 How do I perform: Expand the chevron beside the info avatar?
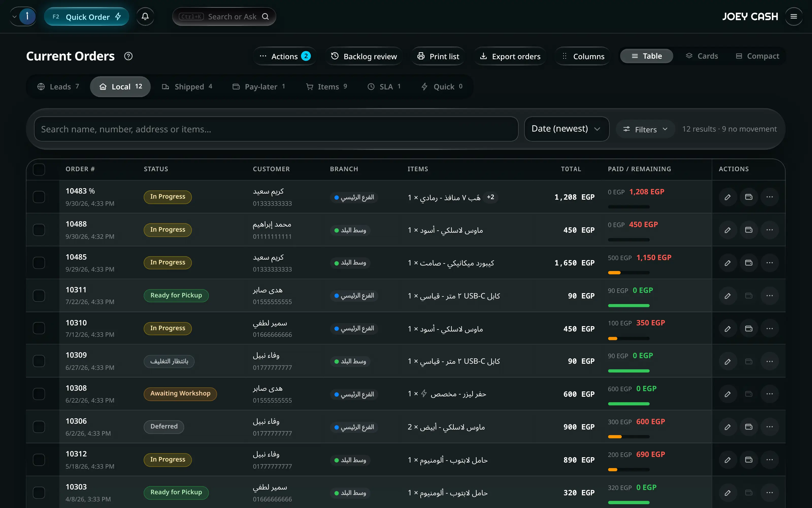coord(14,17)
